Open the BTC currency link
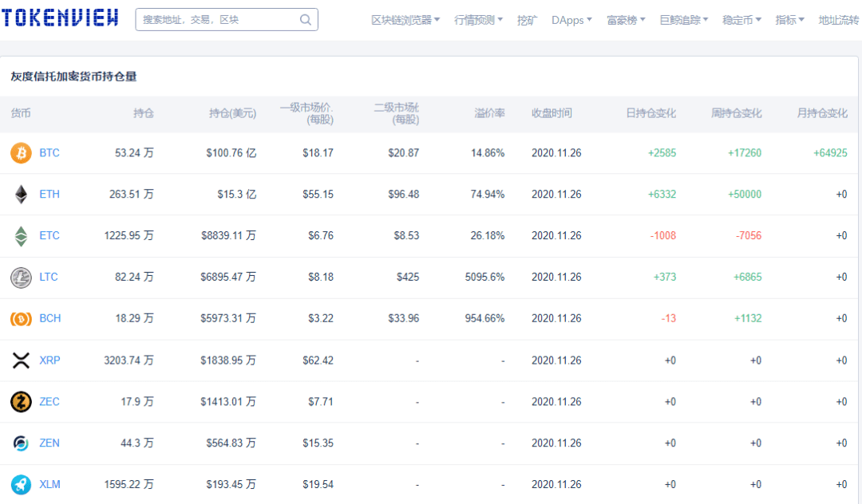The height and width of the screenshot is (504, 862). coord(49,153)
